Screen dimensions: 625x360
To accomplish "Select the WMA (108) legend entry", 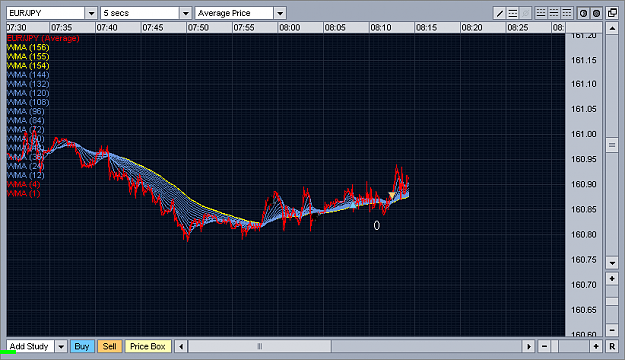I will coord(28,102).
